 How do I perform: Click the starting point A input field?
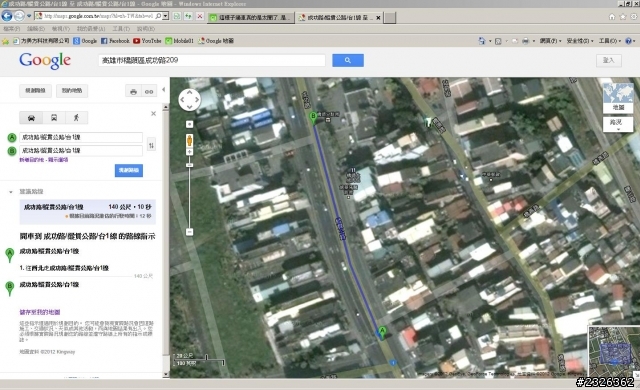81,137
